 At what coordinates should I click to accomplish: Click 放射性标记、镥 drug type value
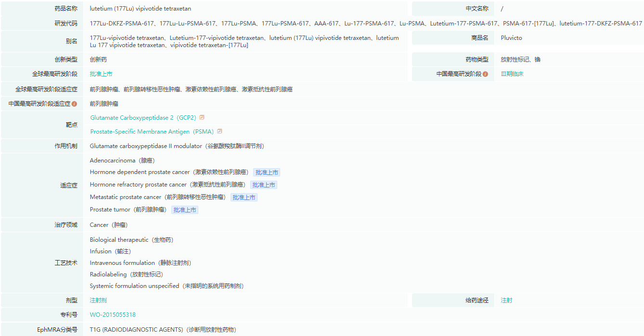coord(520,60)
